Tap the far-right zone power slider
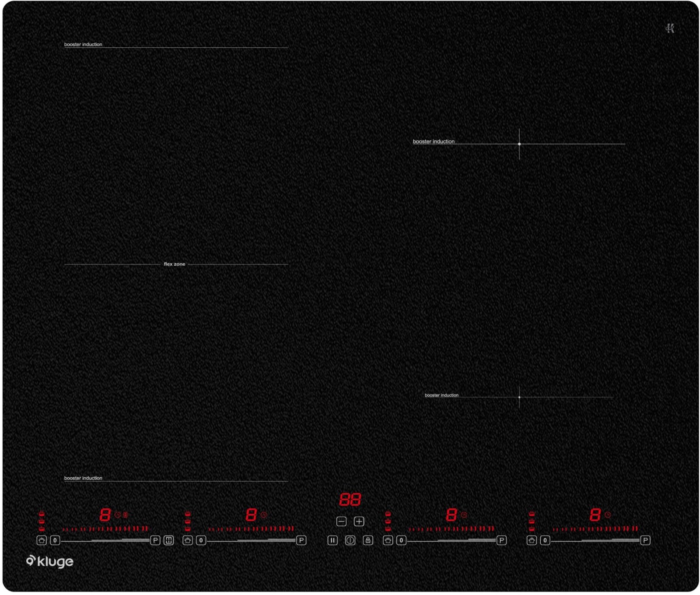 [595, 540]
